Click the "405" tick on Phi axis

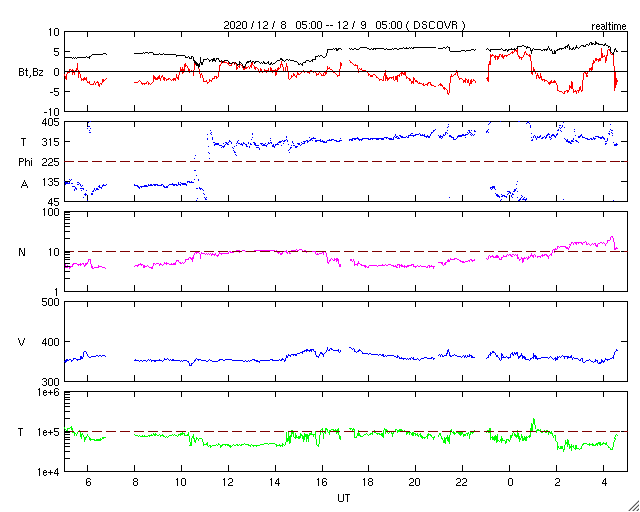click(52, 122)
